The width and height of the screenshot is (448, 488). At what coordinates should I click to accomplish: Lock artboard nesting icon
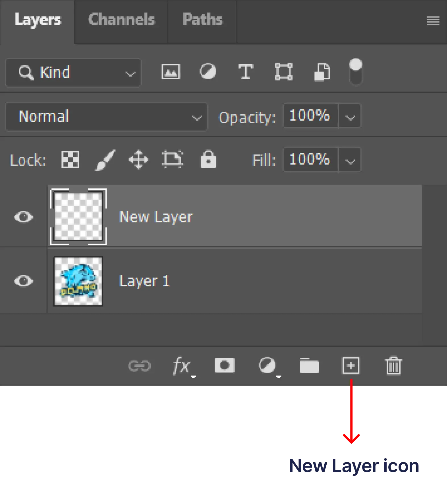point(173,160)
